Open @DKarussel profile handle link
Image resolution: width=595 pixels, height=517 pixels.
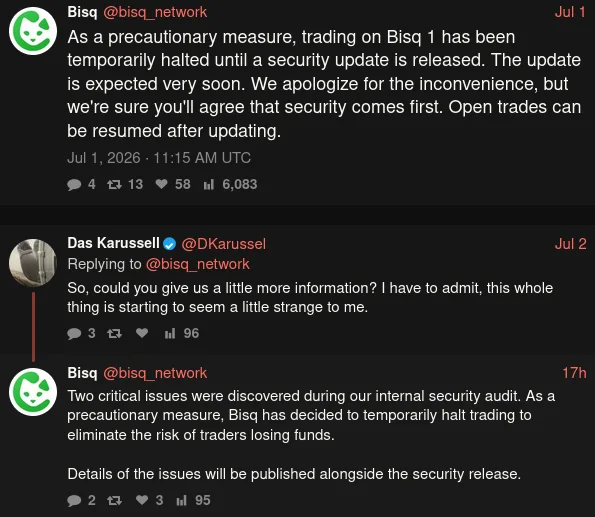[x=224, y=244]
